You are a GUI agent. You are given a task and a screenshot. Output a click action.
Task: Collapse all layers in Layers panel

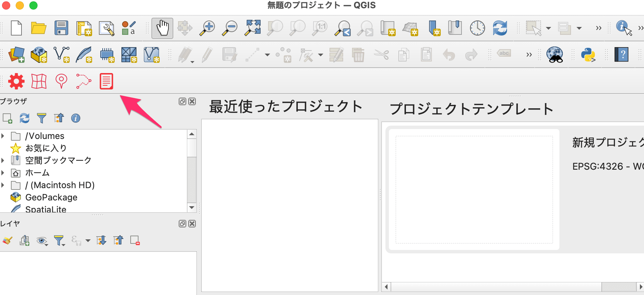coord(118,240)
